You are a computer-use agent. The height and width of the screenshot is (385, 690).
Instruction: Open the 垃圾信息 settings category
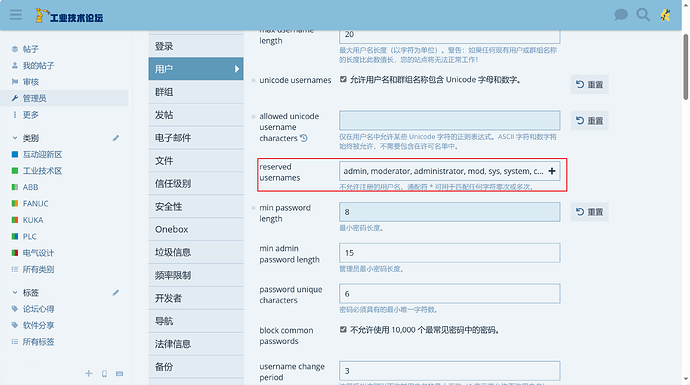click(196, 252)
